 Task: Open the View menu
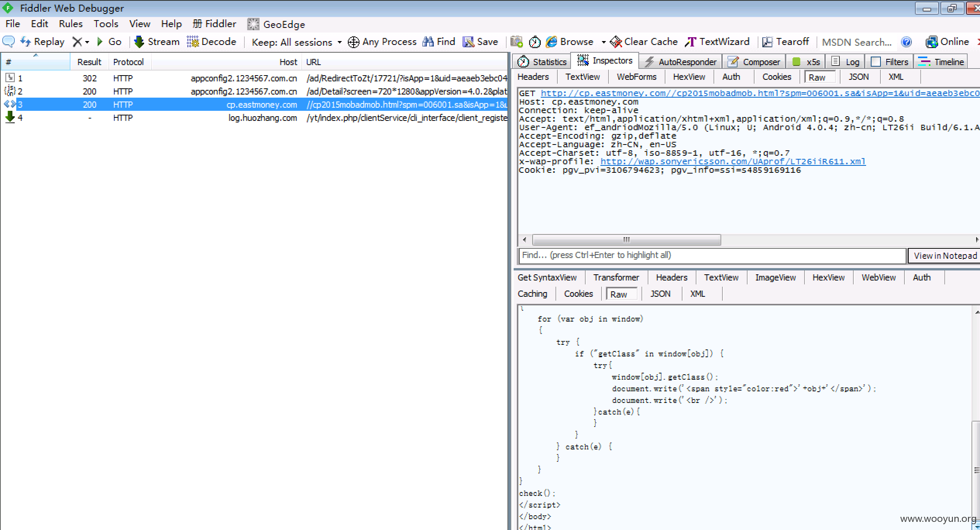coord(140,24)
